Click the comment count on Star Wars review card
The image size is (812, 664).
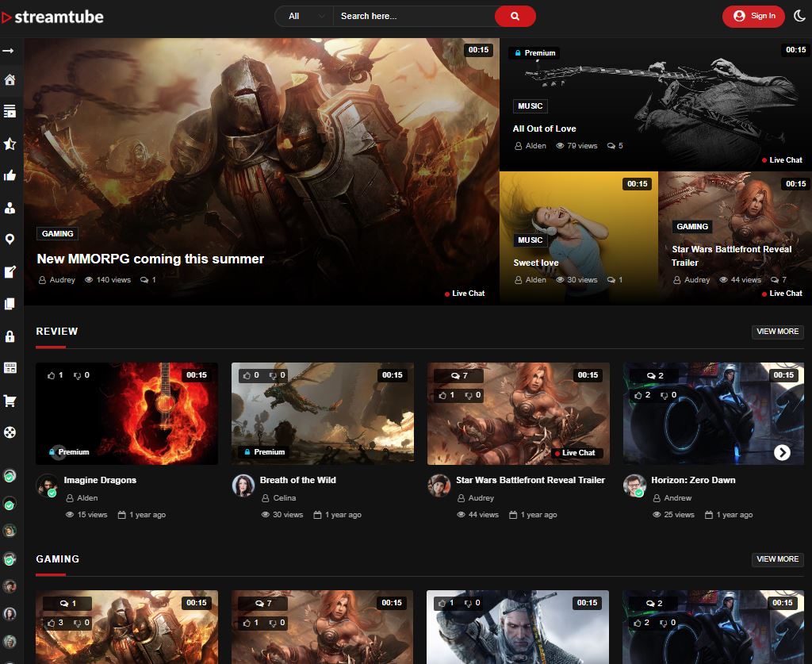click(x=459, y=375)
